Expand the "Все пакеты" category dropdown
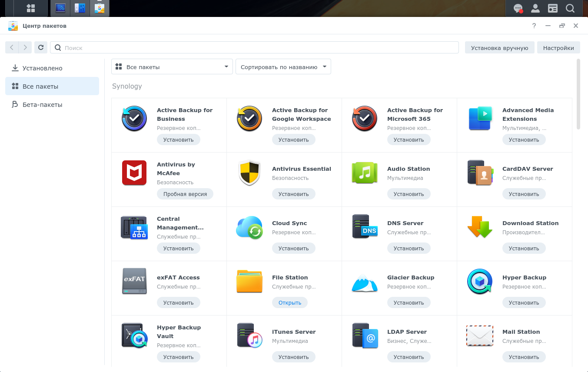 coord(172,67)
